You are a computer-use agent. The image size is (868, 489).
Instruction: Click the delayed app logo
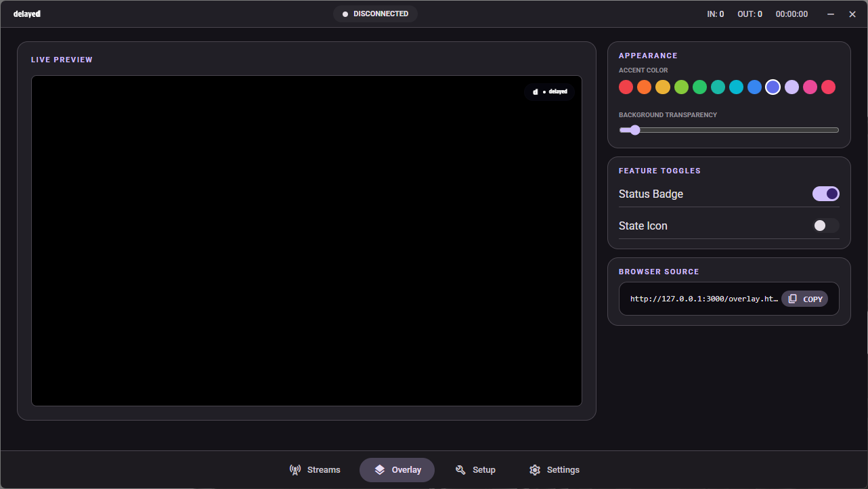pos(27,14)
